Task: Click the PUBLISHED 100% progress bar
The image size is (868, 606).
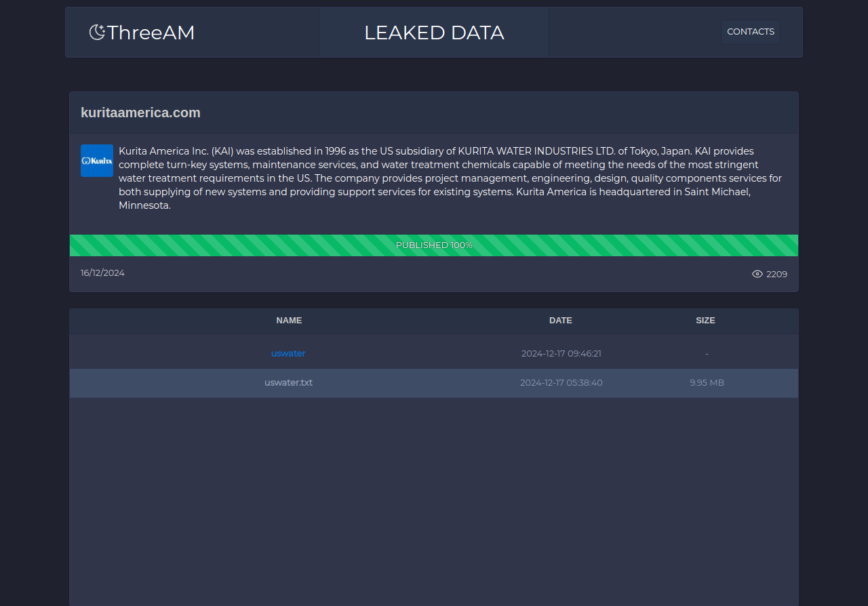Action: (434, 245)
